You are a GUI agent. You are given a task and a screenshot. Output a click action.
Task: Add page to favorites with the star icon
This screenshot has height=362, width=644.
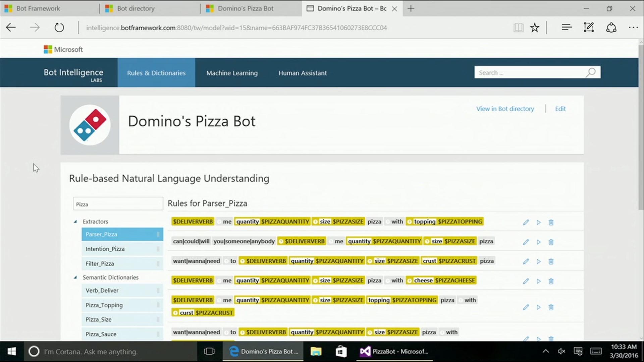[535, 27]
